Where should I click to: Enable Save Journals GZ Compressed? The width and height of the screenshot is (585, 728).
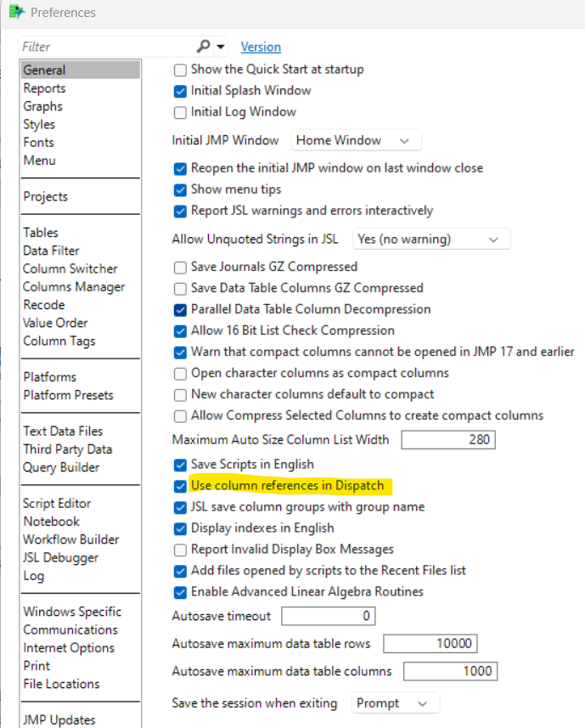click(x=180, y=268)
